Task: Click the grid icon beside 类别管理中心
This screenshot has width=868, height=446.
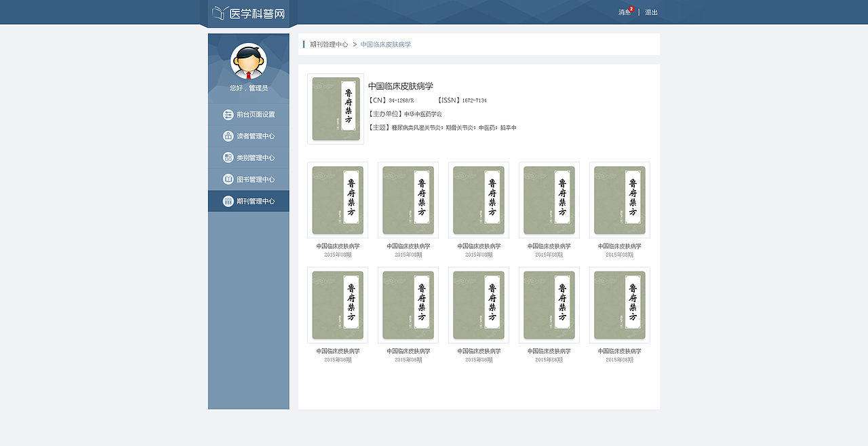Action: coord(228,157)
